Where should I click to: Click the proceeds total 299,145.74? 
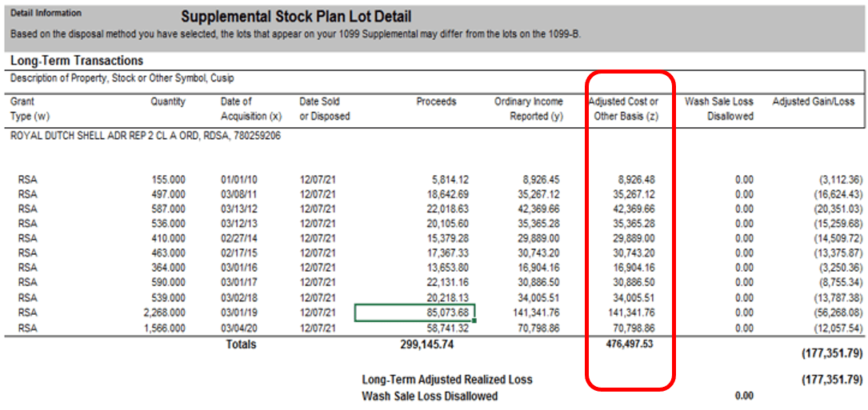click(x=432, y=344)
